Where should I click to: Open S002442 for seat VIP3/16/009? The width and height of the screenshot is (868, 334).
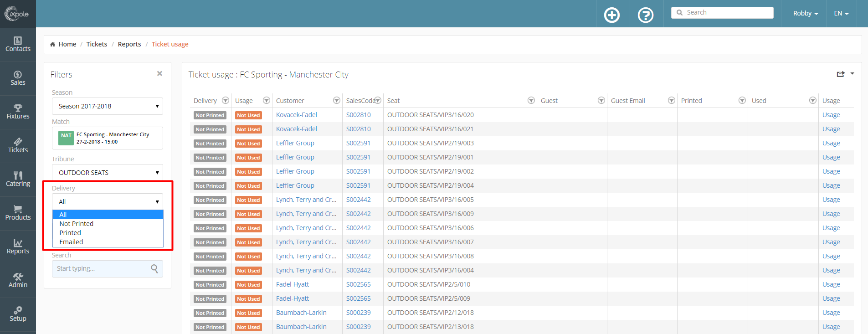359,214
